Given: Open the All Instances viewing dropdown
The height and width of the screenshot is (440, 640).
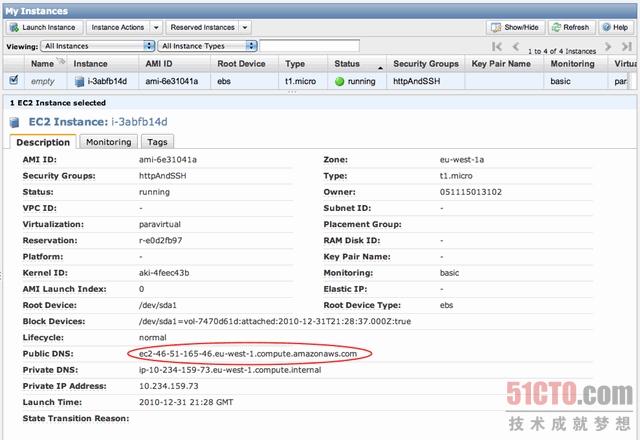Looking at the screenshot, I should [x=98, y=46].
